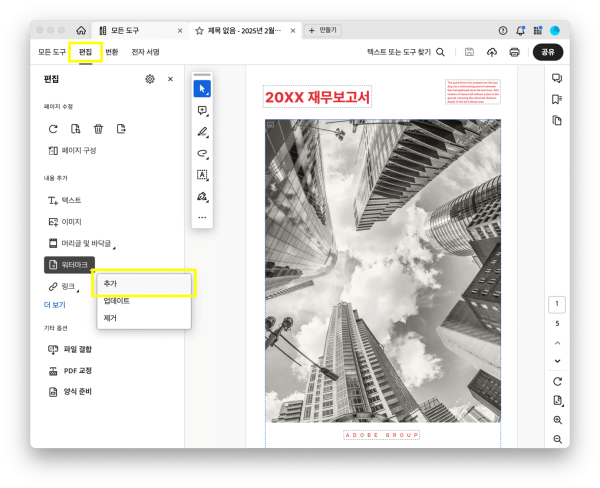600x488 pixels.
Task: Open the page display options icon
Action: (x=558, y=400)
